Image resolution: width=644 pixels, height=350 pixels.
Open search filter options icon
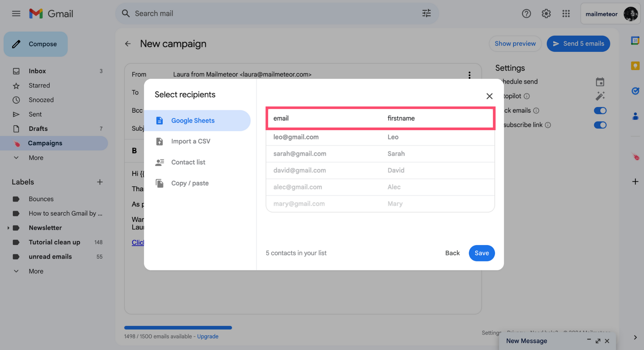tap(426, 13)
